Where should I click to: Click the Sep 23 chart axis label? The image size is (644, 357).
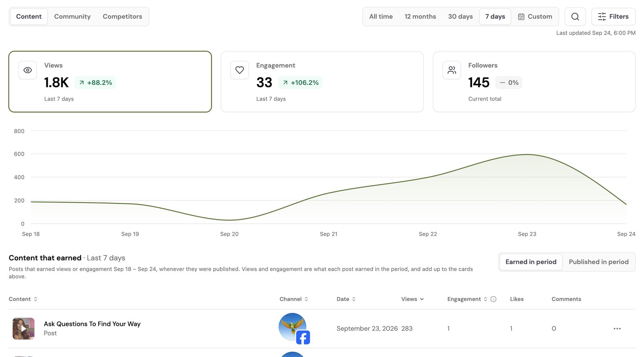(527, 234)
